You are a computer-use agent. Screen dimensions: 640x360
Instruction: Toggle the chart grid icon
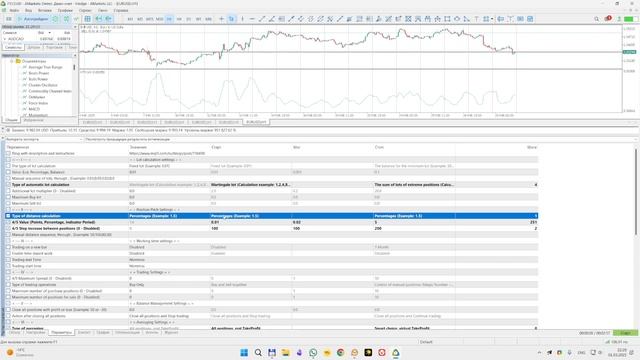[87, 19]
